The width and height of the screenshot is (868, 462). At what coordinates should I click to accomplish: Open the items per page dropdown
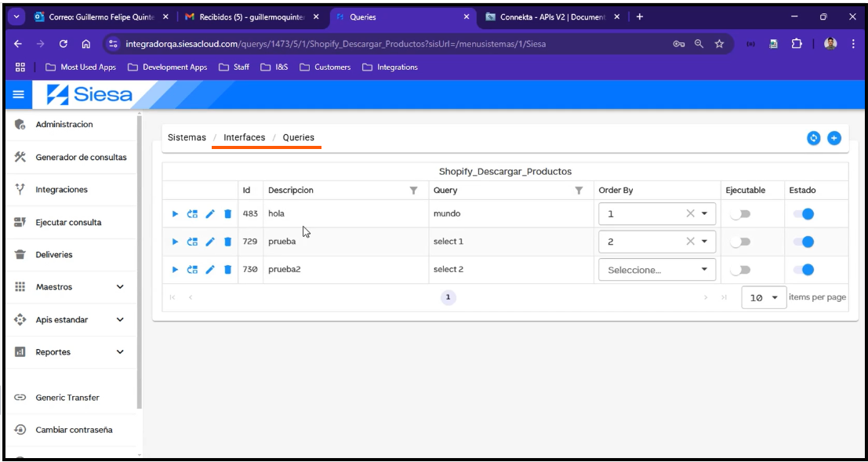point(762,296)
